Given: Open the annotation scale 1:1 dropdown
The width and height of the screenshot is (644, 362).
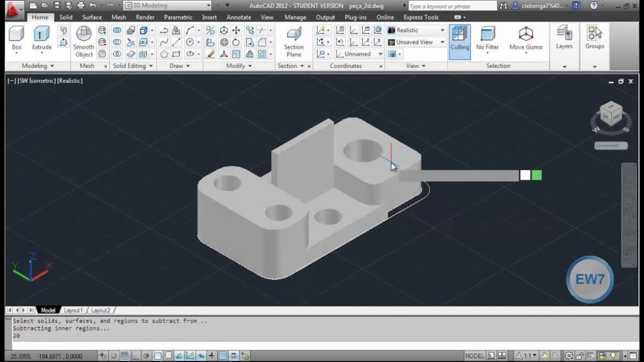Looking at the screenshot, I should coord(526,356).
